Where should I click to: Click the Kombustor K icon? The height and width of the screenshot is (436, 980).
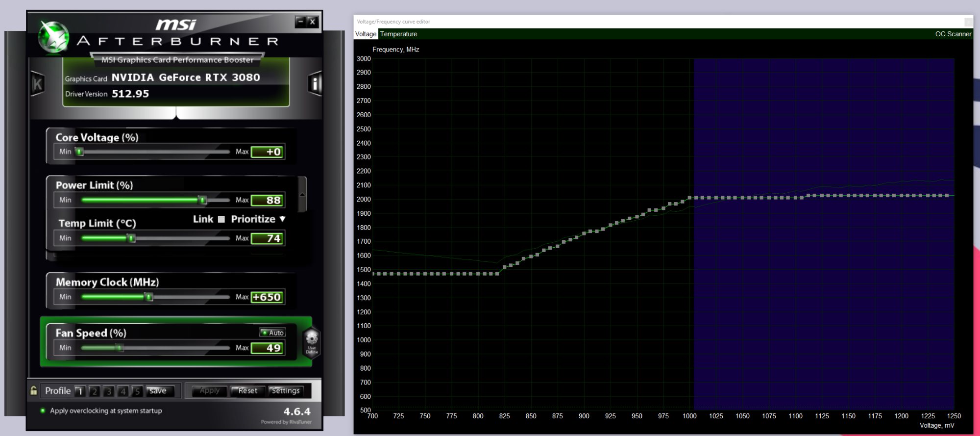pyautogui.click(x=37, y=84)
